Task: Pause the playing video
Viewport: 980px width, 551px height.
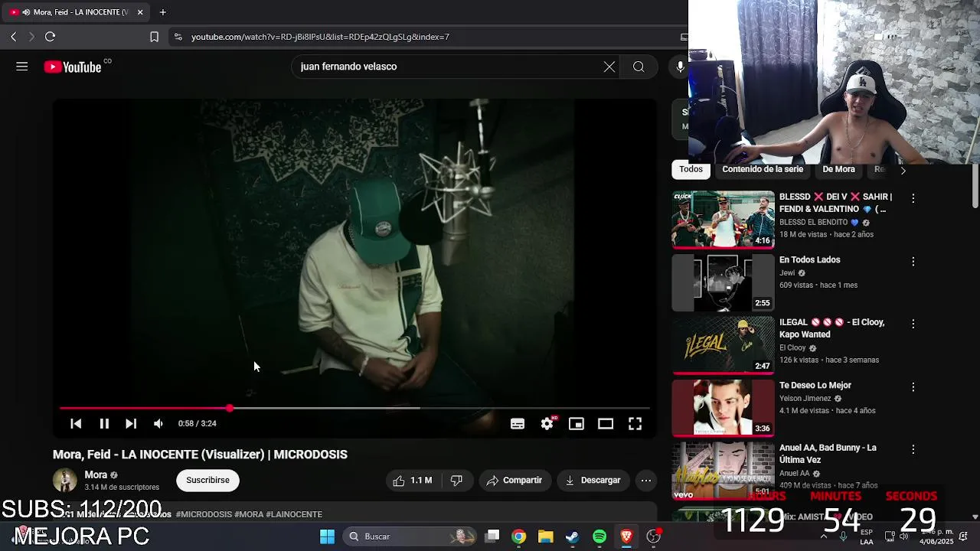Action: click(104, 423)
